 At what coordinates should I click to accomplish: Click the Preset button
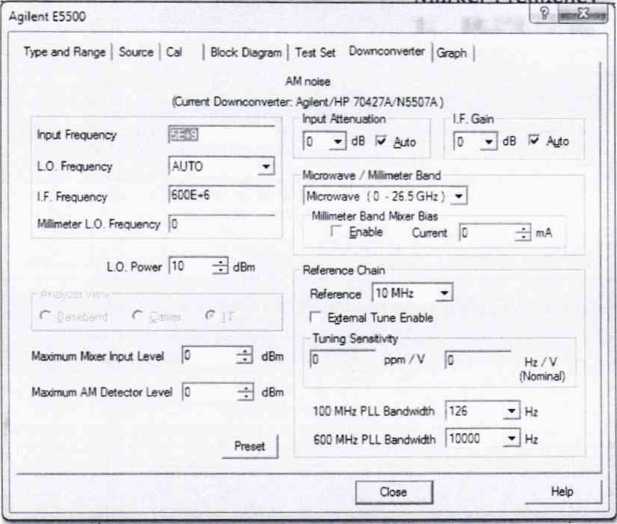250,446
